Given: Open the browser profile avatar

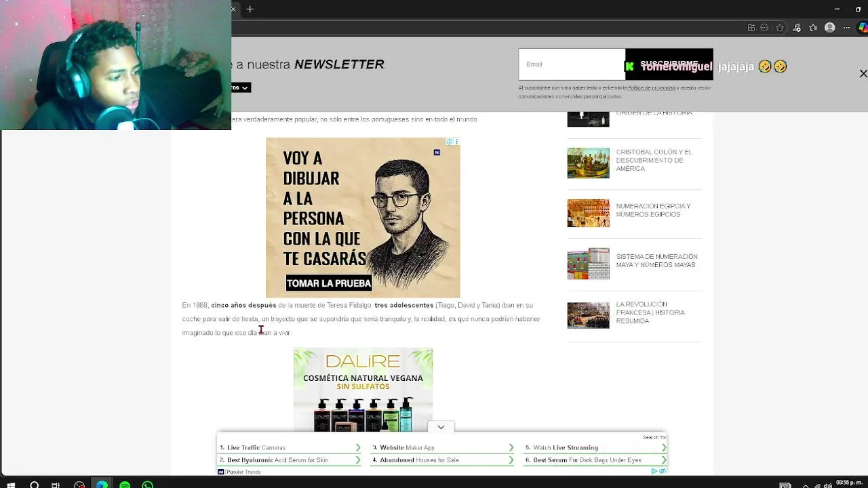Looking at the screenshot, I should pyautogui.click(x=830, y=28).
